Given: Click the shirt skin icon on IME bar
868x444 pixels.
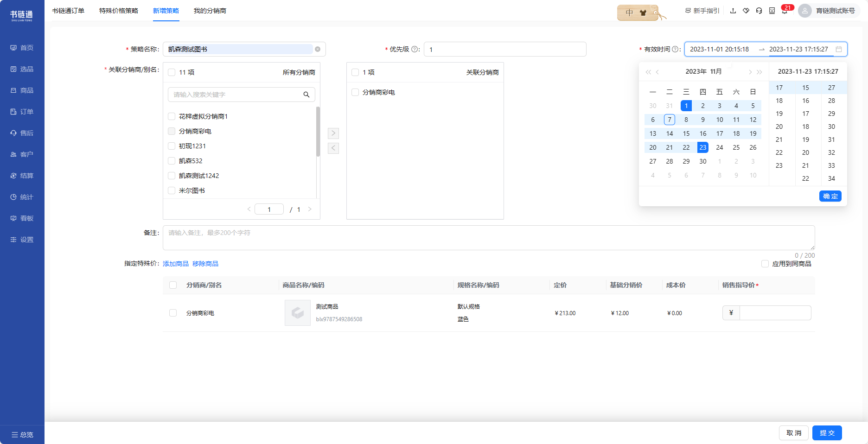Looking at the screenshot, I should (x=643, y=13).
